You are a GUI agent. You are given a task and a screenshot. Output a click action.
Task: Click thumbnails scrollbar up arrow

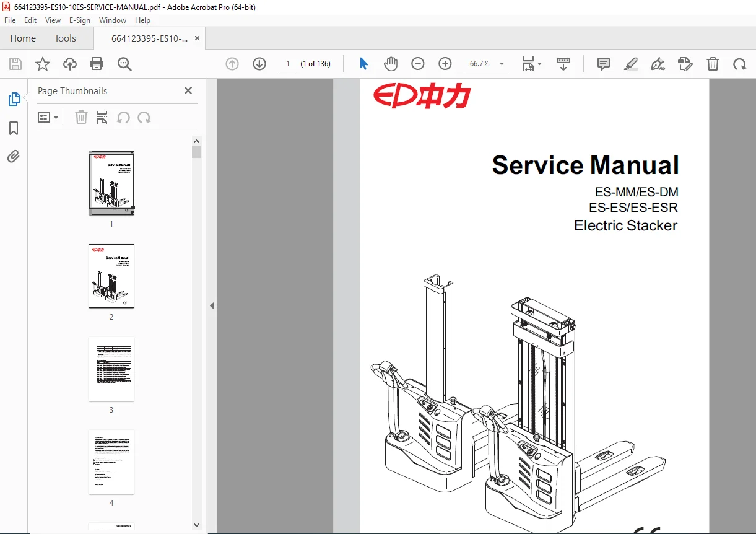click(x=196, y=141)
